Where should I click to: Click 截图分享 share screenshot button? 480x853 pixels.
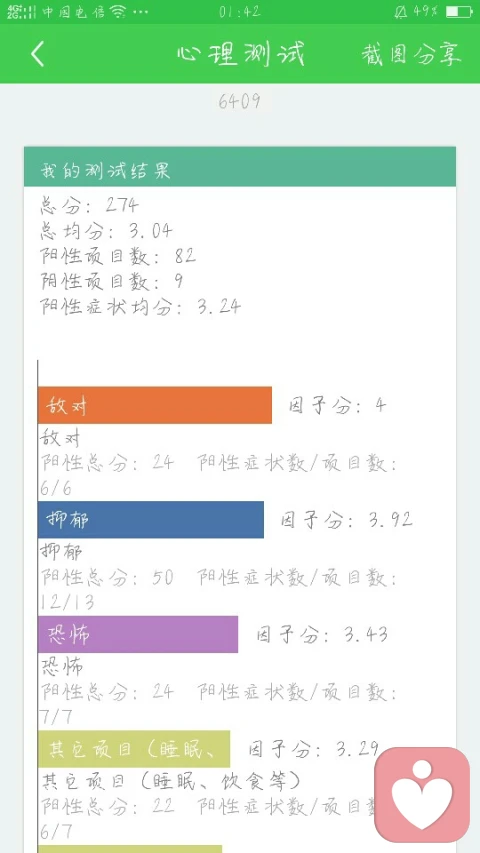point(411,54)
